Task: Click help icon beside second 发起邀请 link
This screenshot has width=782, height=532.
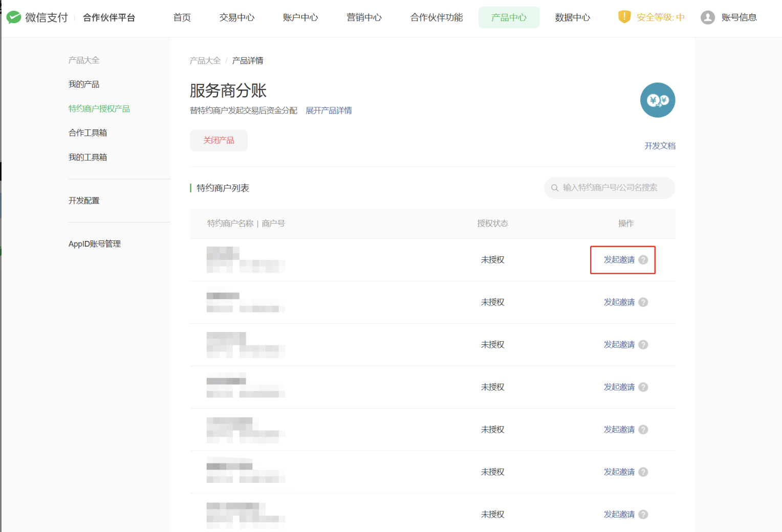Action: point(643,302)
